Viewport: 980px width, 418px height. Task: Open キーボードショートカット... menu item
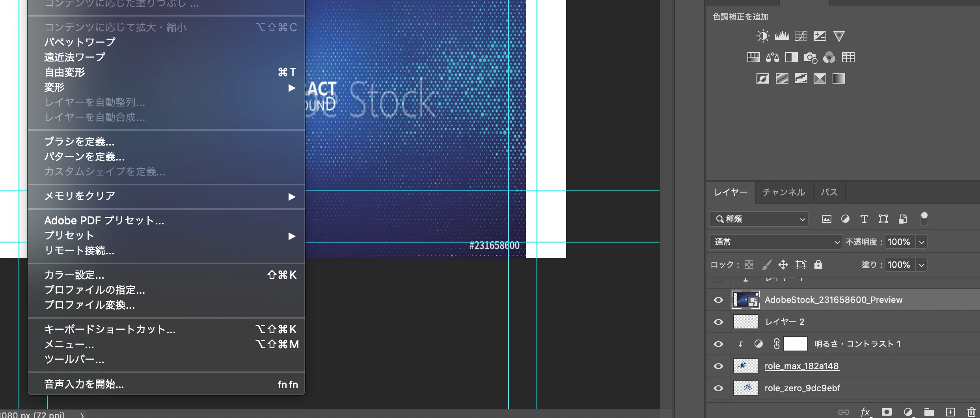[x=166, y=329]
